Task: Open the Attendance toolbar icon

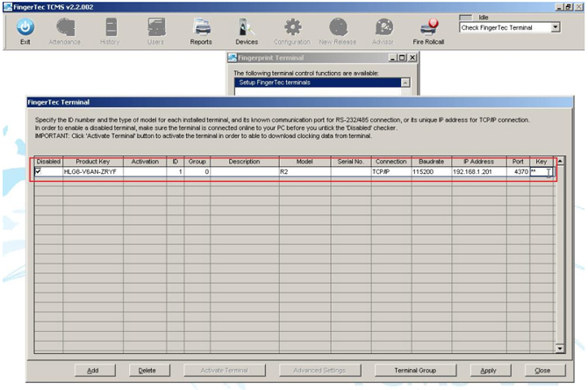Action: pos(66,27)
